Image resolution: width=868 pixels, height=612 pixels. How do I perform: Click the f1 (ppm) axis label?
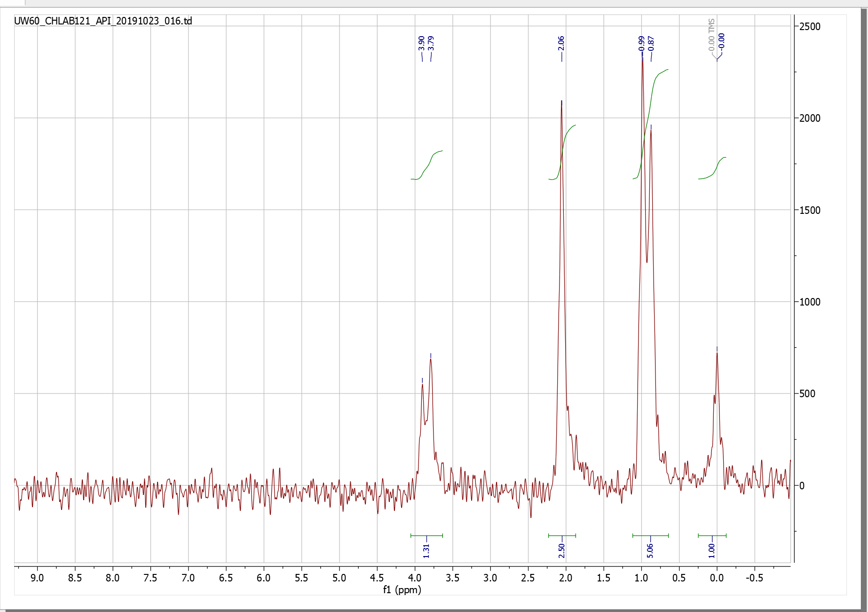point(401,590)
